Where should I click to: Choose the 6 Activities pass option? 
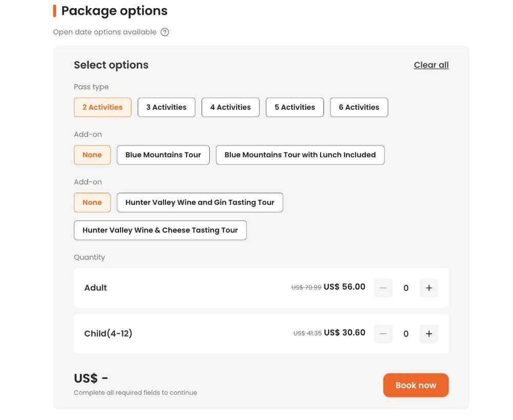pyautogui.click(x=359, y=107)
